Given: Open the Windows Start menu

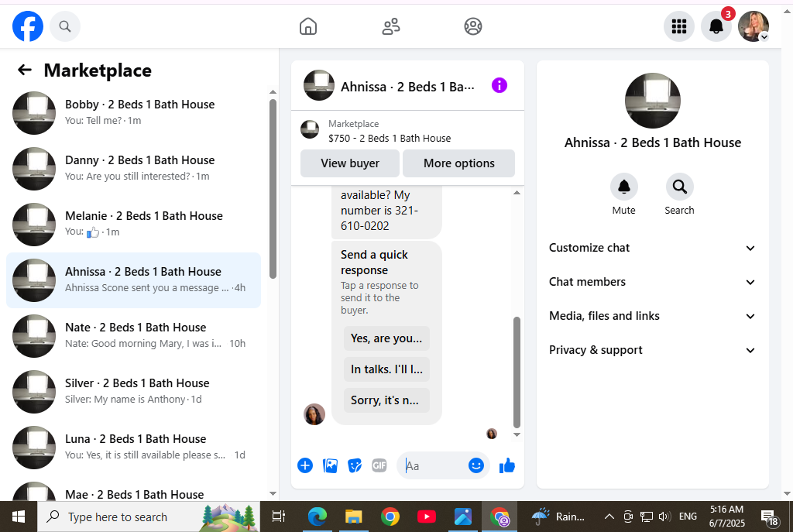Looking at the screenshot, I should pyautogui.click(x=19, y=517).
